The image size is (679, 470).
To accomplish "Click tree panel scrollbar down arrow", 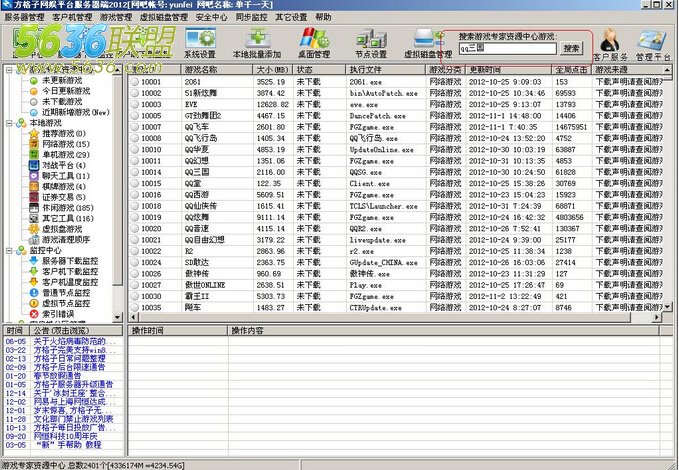I will tap(117, 317).
